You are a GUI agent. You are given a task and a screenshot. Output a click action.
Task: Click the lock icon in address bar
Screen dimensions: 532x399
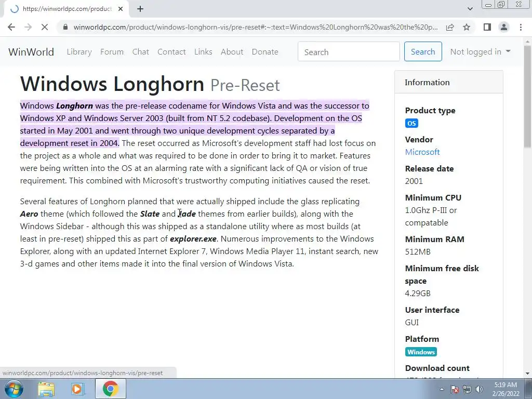(65, 27)
